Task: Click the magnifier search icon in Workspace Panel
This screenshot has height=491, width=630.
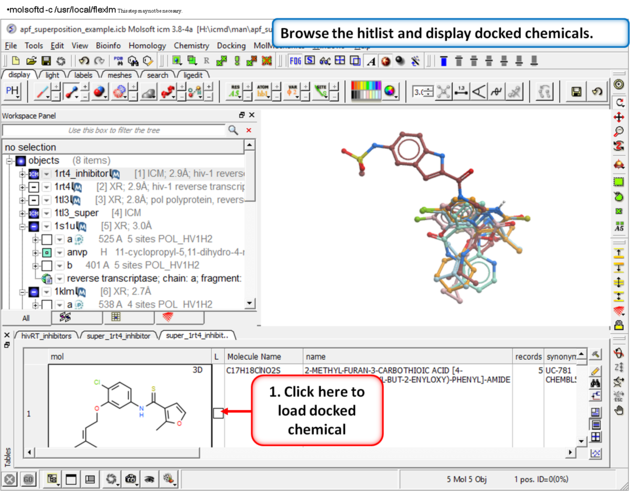Action: click(233, 130)
